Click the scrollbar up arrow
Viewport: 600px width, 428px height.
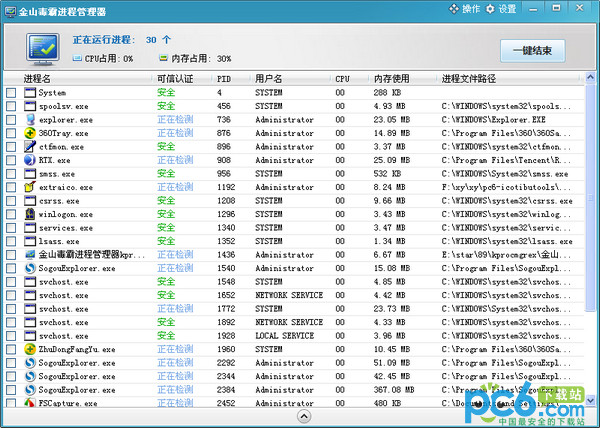coord(590,78)
